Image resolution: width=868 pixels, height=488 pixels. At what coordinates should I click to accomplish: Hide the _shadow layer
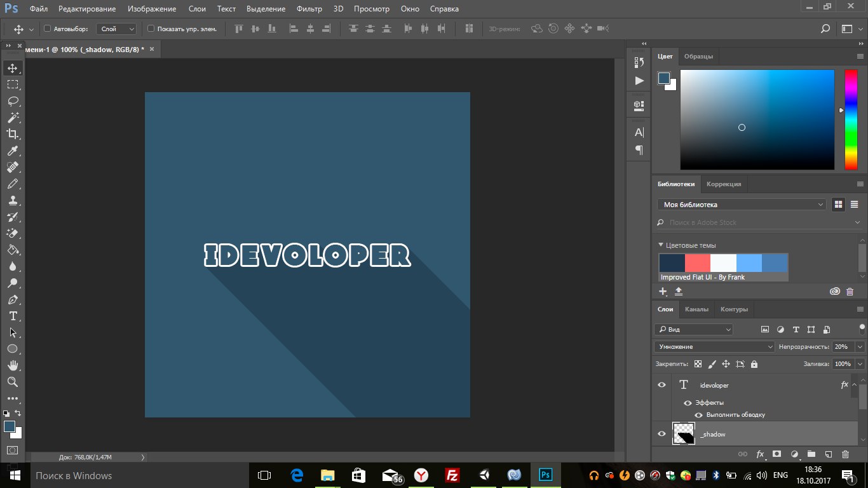click(661, 434)
